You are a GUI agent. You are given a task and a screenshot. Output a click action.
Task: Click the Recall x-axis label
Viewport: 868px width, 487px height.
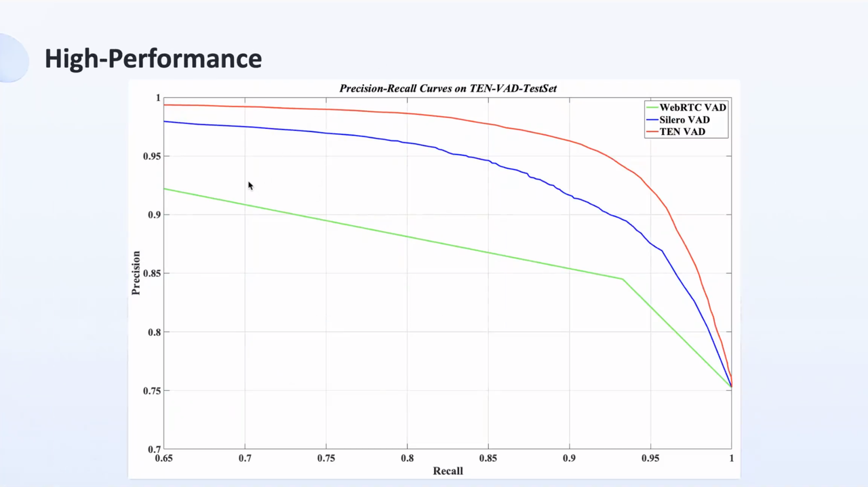click(448, 471)
